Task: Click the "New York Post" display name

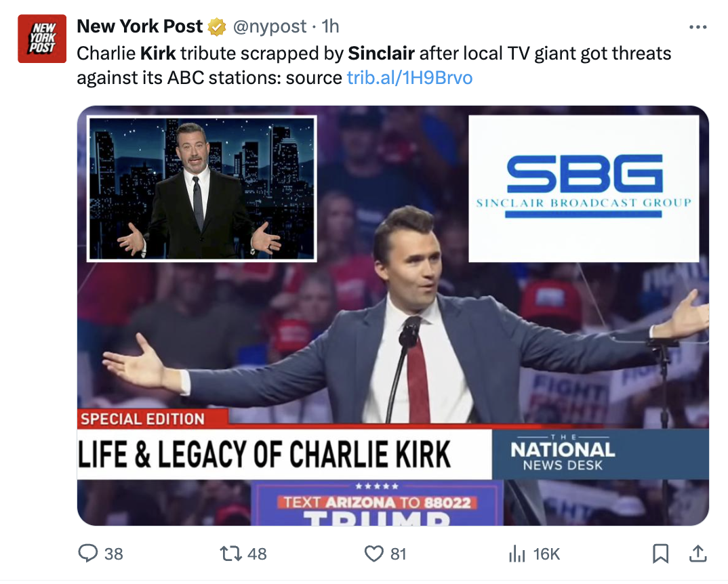Action: 140,27
